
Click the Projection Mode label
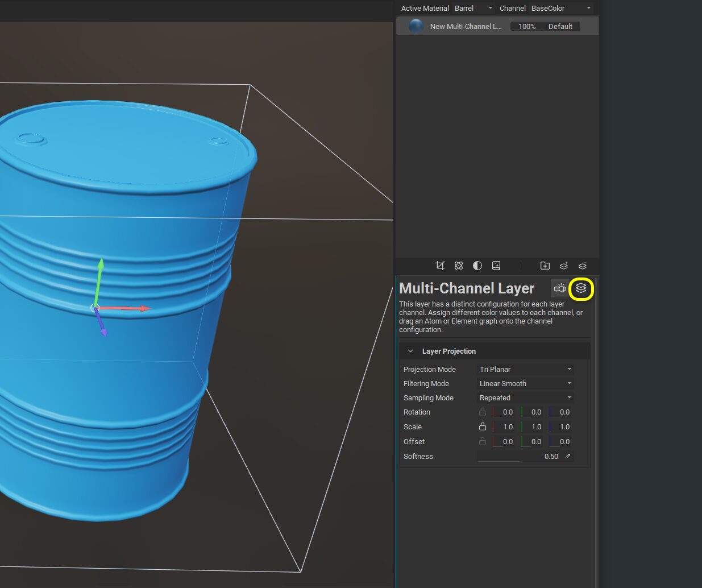click(430, 369)
